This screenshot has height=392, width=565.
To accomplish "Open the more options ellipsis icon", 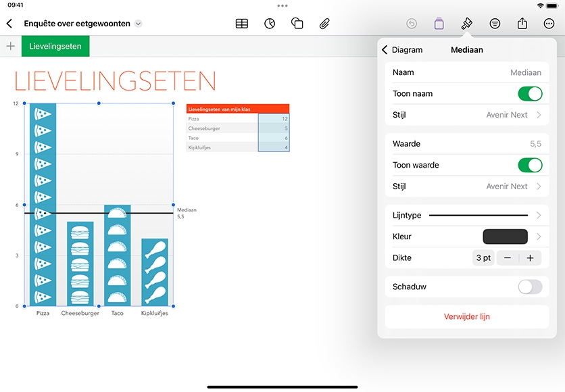I will 549,24.
